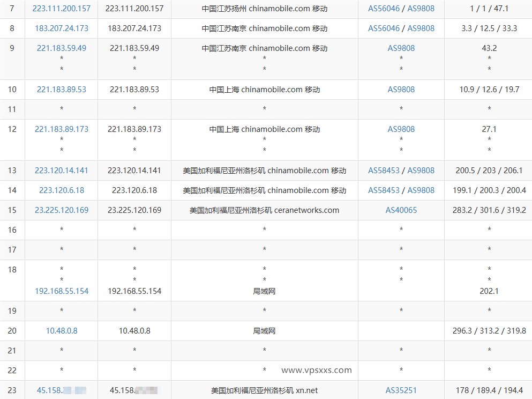Click latency value 296.3 / 313.2 / 319.8
This screenshot has height=399, width=532.
[489, 331]
